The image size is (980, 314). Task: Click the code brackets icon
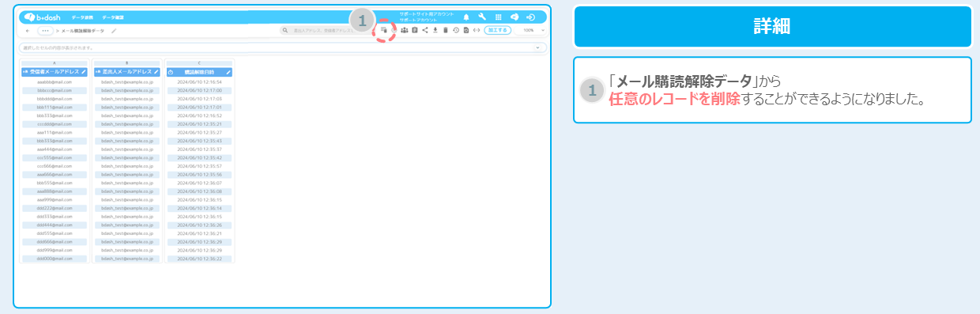click(477, 30)
